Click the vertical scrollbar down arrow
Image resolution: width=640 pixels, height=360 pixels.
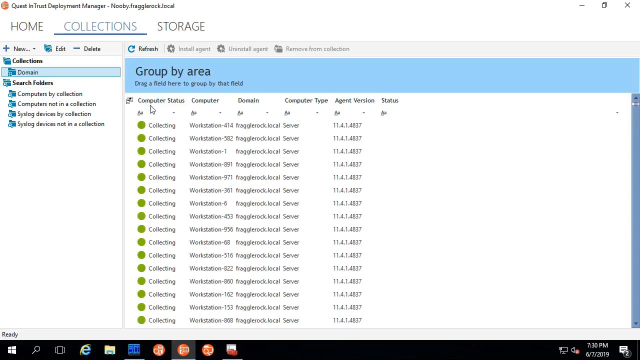click(x=636, y=324)
